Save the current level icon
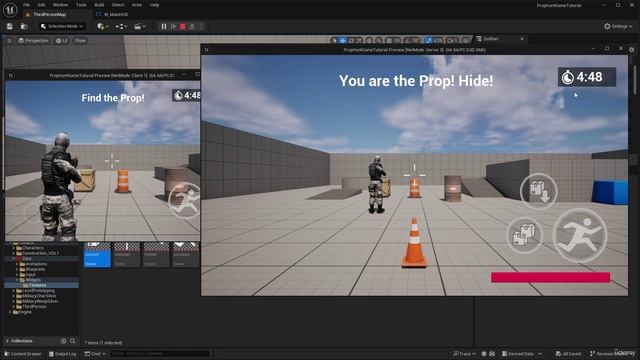This screenshot has height=360, width=640. (9, 26)
